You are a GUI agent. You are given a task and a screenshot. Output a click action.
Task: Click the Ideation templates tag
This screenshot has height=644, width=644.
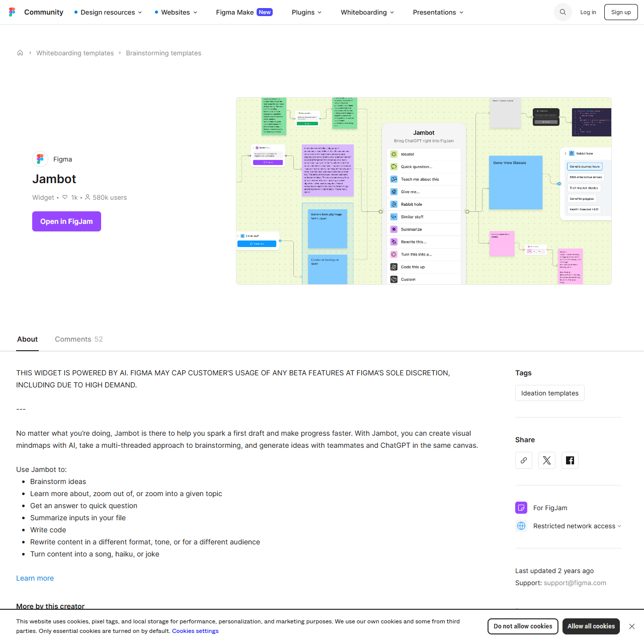(549, 393)
